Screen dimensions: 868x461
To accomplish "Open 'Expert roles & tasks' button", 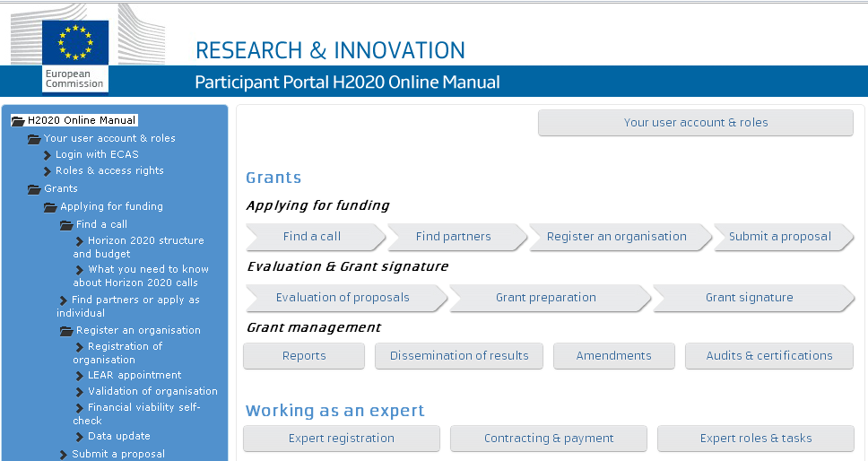I will tap(756, 439).
